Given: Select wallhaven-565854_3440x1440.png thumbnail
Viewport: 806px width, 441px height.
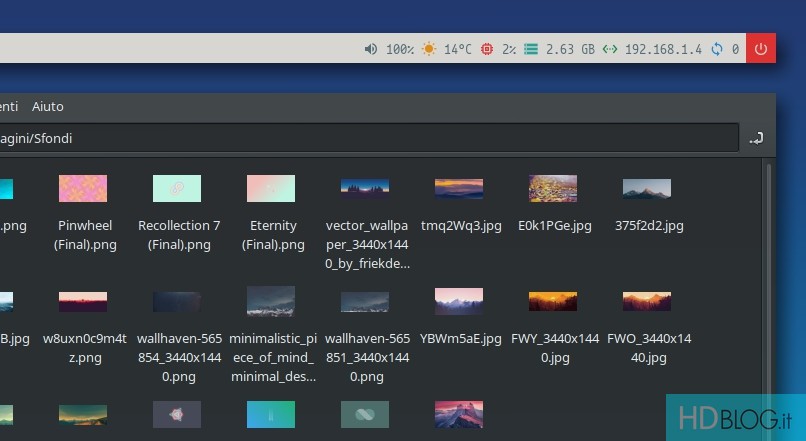Looking at the screenshot, I should tap(177, 301).
